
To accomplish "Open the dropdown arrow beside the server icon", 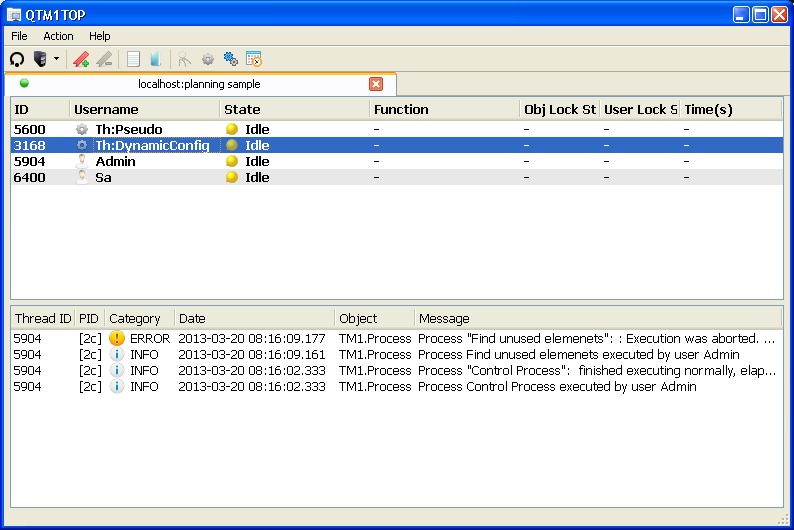I will click(56, 59).
